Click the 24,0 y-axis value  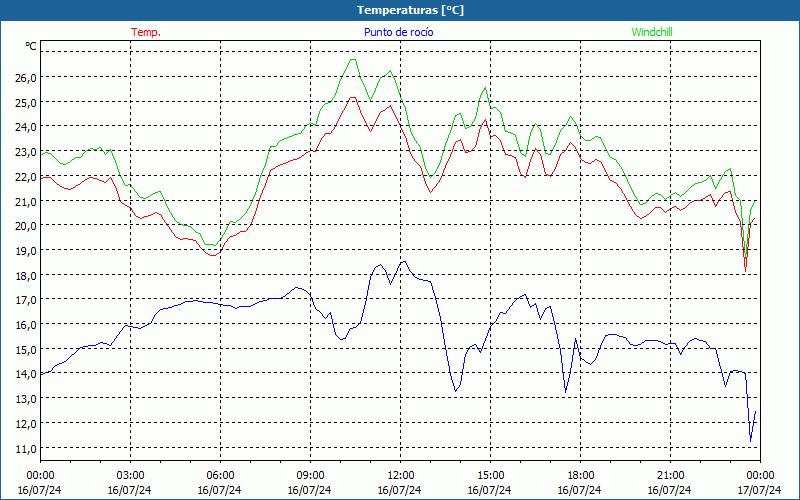[26, 127]
